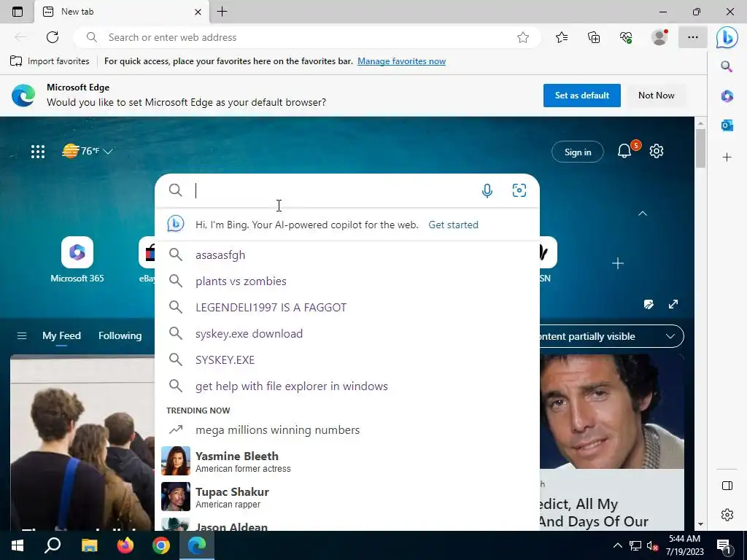Open Microsoft 365 icon in the sidebar
The height and width of the screenshot is (560, 747).
point(727,96)
